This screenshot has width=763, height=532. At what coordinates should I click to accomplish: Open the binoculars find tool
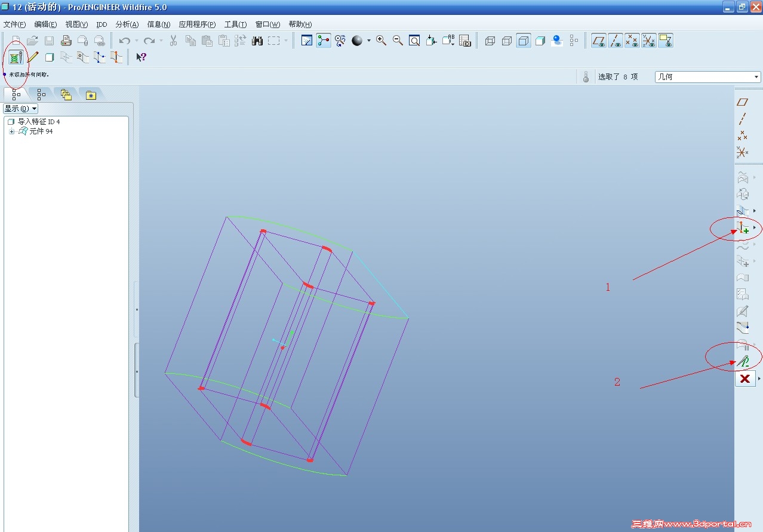257,41
